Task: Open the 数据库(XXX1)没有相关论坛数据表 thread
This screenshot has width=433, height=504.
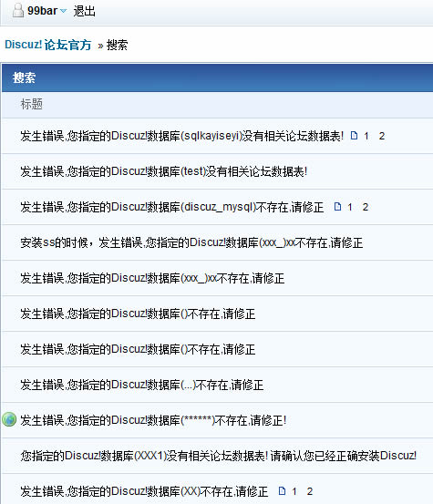Action: point(219,456)
